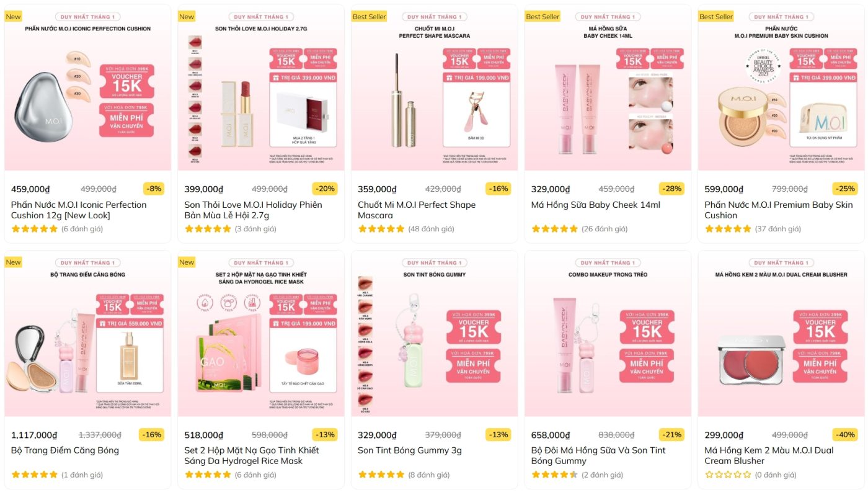
Task: Click the New badge on the Rice Mask set
Action: [x=187, y=262]
